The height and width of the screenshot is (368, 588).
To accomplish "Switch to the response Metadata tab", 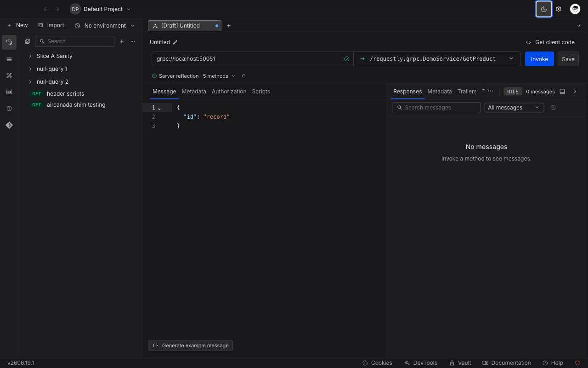I will pos(440,92).
